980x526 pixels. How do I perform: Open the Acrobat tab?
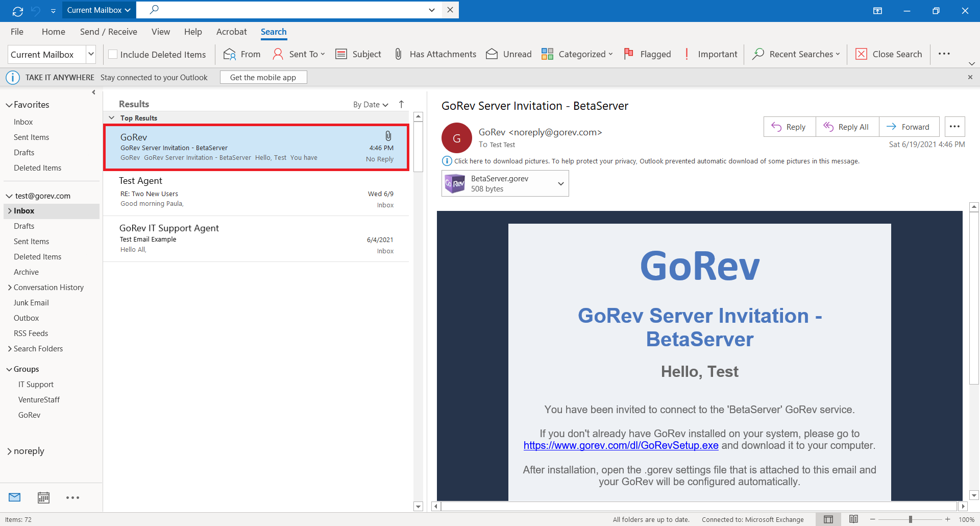click(x=231, y=32)
